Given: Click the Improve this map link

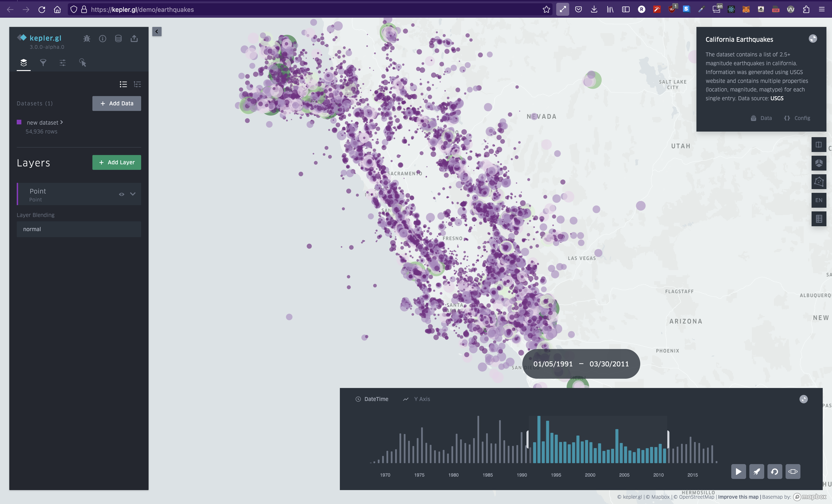Looking at the screenshot, I should pyautogui.click(x=738, y=497).
